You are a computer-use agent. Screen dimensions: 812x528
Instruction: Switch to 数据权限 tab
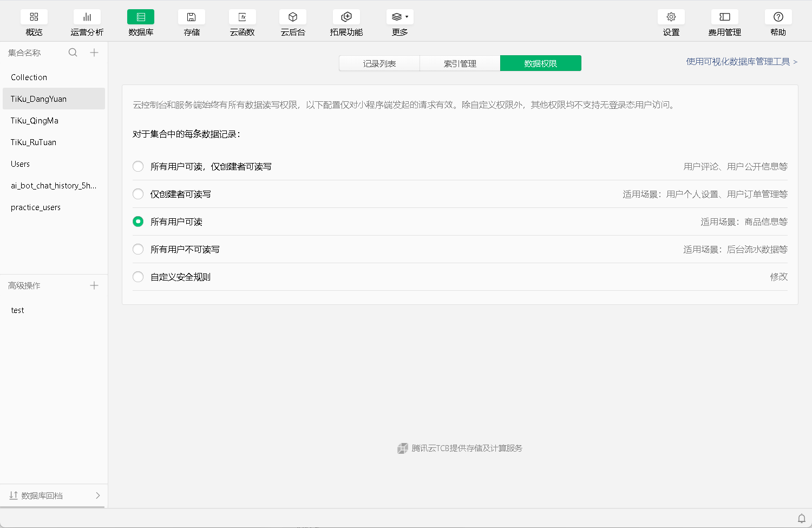click(541, 63)
